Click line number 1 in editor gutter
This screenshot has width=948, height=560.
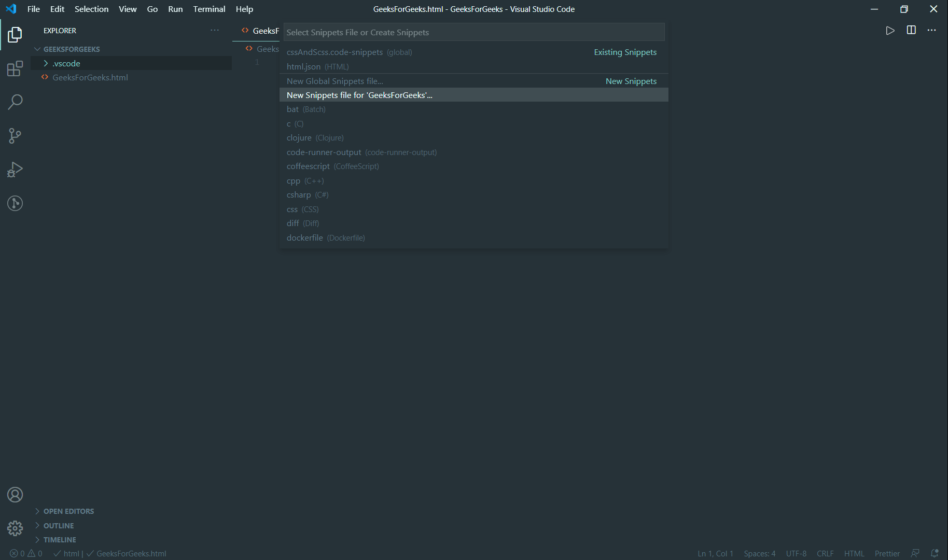point(257,62)
